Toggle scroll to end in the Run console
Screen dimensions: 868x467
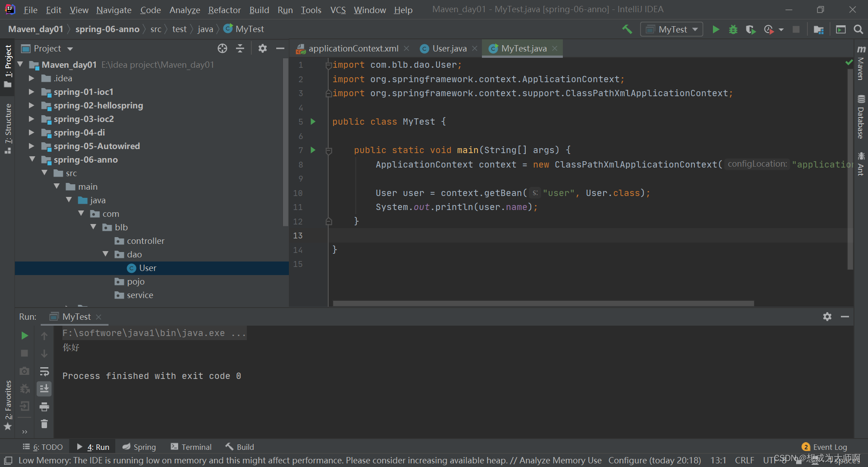44,389
